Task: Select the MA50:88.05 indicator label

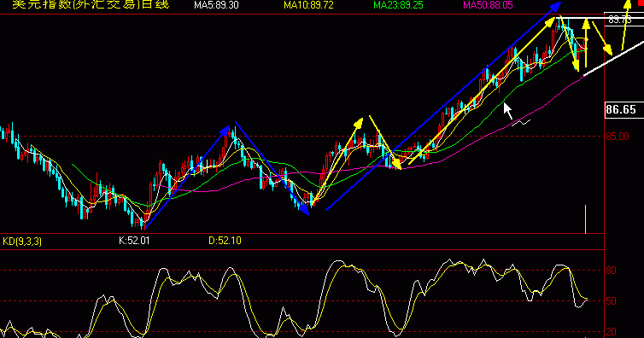Action: coord(488,5)
